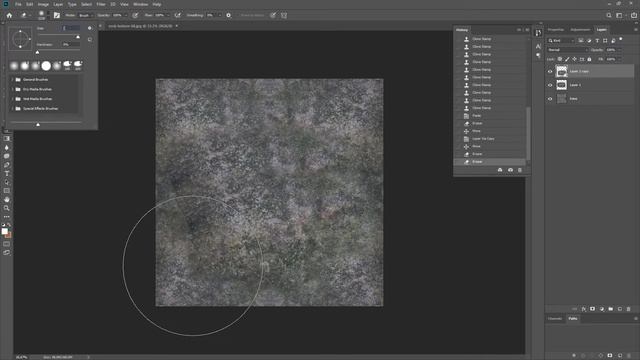The width and height of the screenshot is (640, 360).
Task: Expand the General Brushes folder
Action: [x=12, y=79]
